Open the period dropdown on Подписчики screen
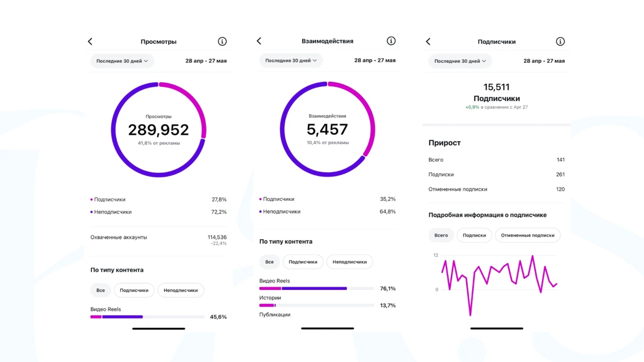This screenshot has width=644, height=362. (460, 61)
